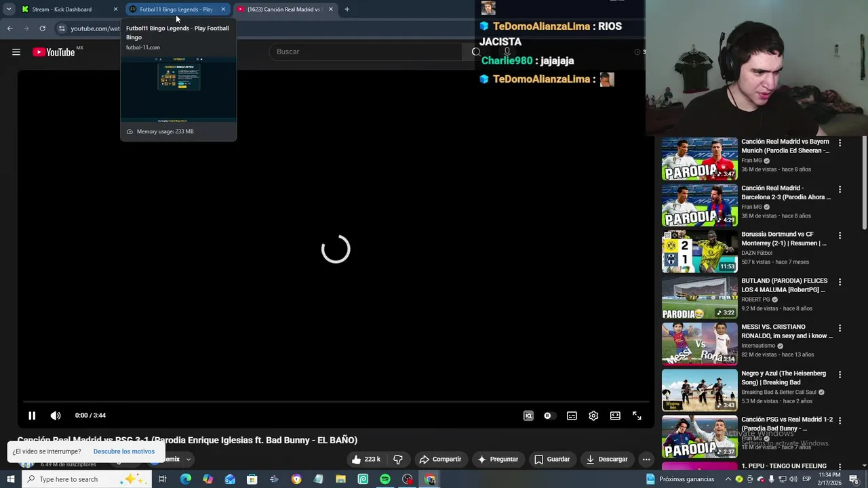Open a new browser tab with plus
Image resolution: width=868 pixels, height=488 pixels.
(x=347, y=9)
